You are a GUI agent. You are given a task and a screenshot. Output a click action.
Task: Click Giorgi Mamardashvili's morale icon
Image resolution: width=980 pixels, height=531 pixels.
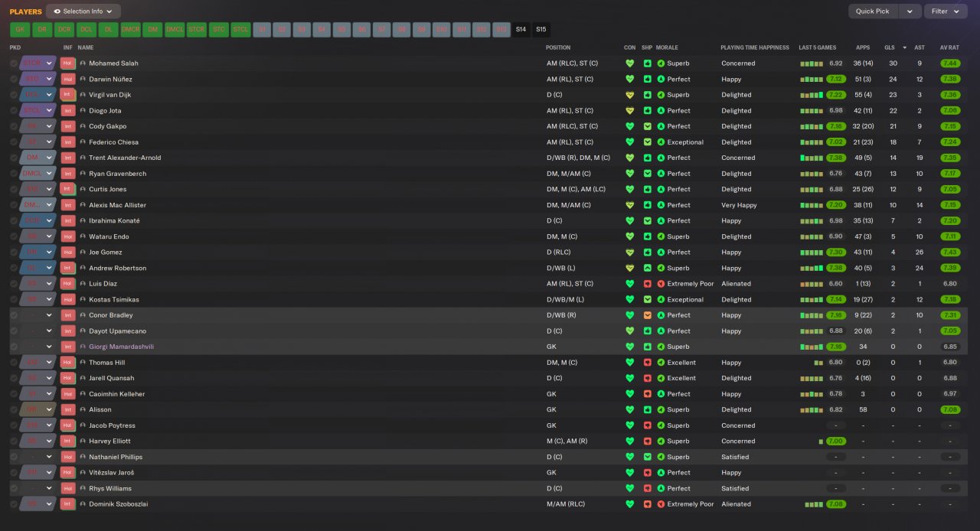click(x=661, y=347)
